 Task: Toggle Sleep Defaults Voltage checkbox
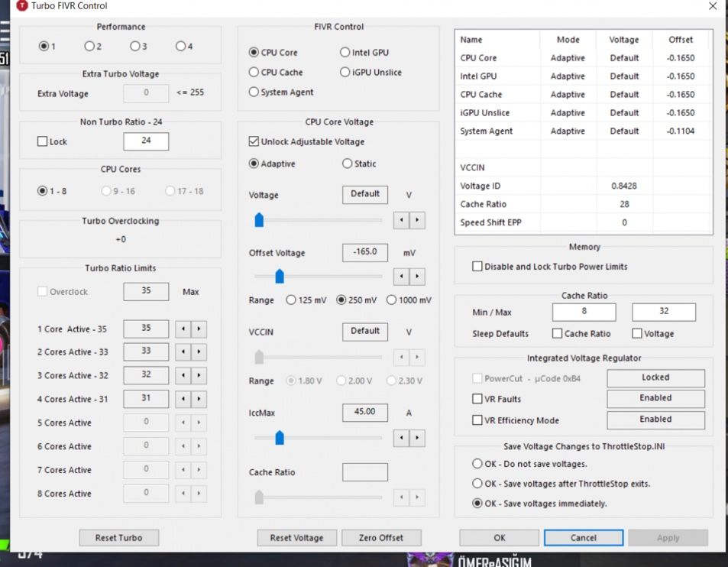(x=637, y=333)
